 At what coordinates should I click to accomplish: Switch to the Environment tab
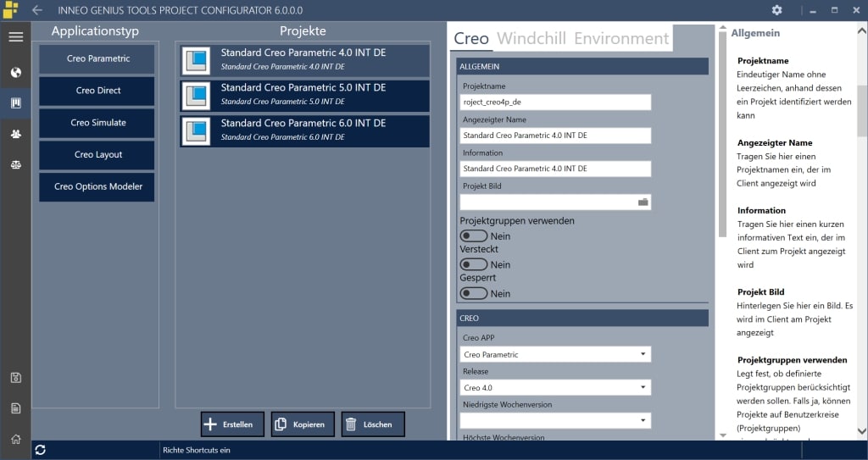click(621, 38)
